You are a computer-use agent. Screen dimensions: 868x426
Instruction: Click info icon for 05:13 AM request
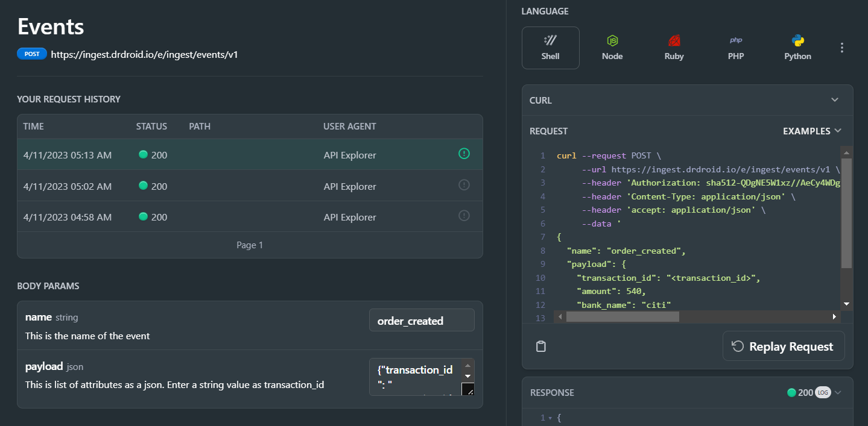(x=464, y=154)
